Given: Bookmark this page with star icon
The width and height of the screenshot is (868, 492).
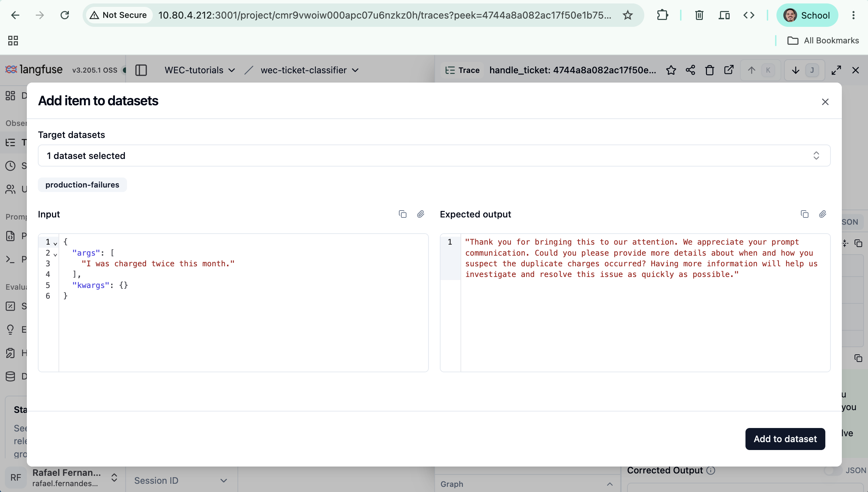Looking at the screenshot, I should point(628,15).
